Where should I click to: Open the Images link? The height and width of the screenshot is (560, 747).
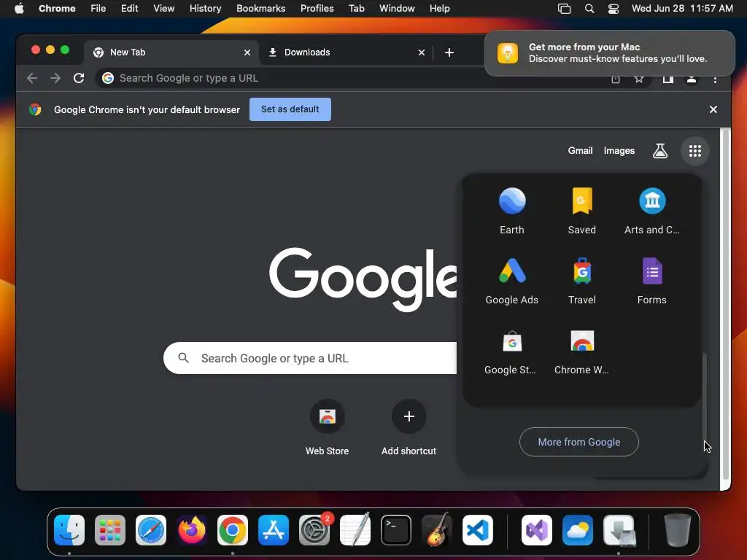point(619,151)
